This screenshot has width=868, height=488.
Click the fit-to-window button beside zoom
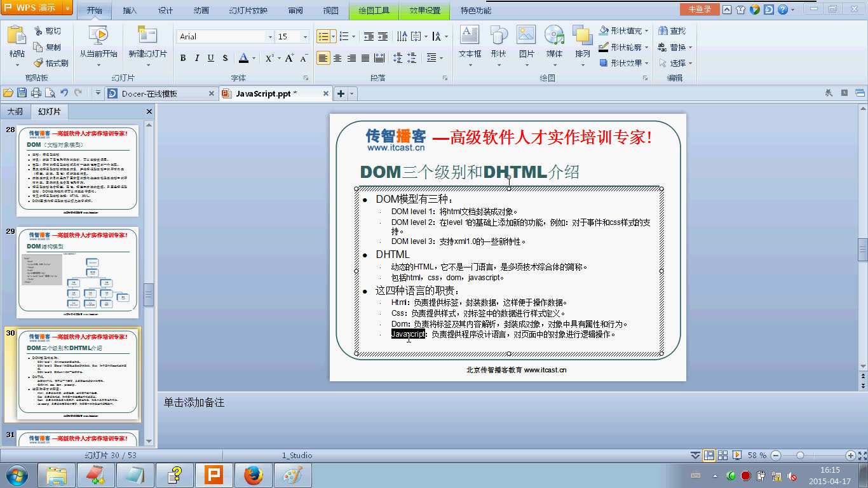tap(862, 456)
